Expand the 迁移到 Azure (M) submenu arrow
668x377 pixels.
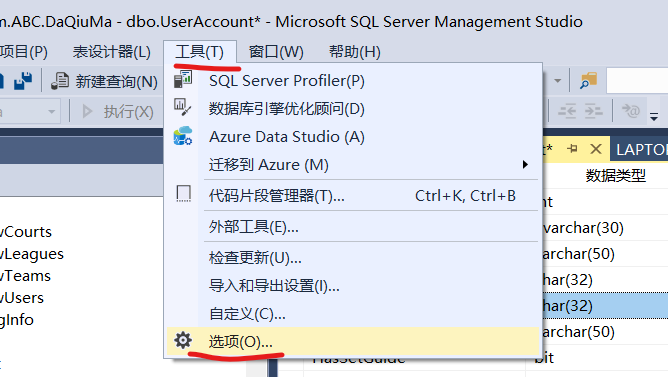[x=525, y=164]
